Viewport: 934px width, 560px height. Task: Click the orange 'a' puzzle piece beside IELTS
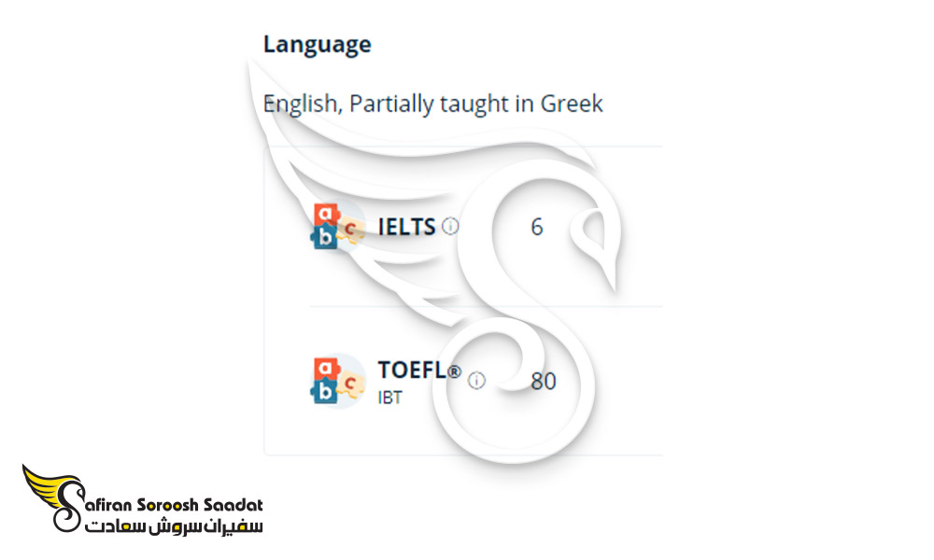326,215
